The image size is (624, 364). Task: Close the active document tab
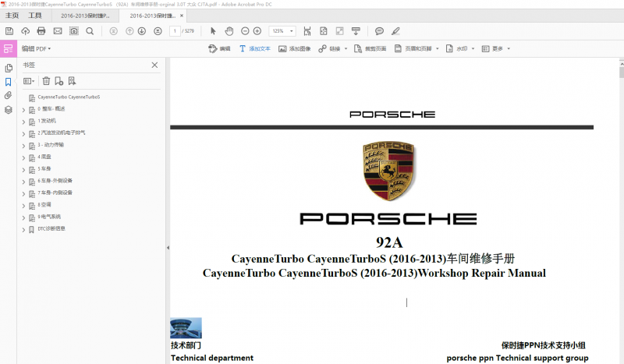pos(182,16)
